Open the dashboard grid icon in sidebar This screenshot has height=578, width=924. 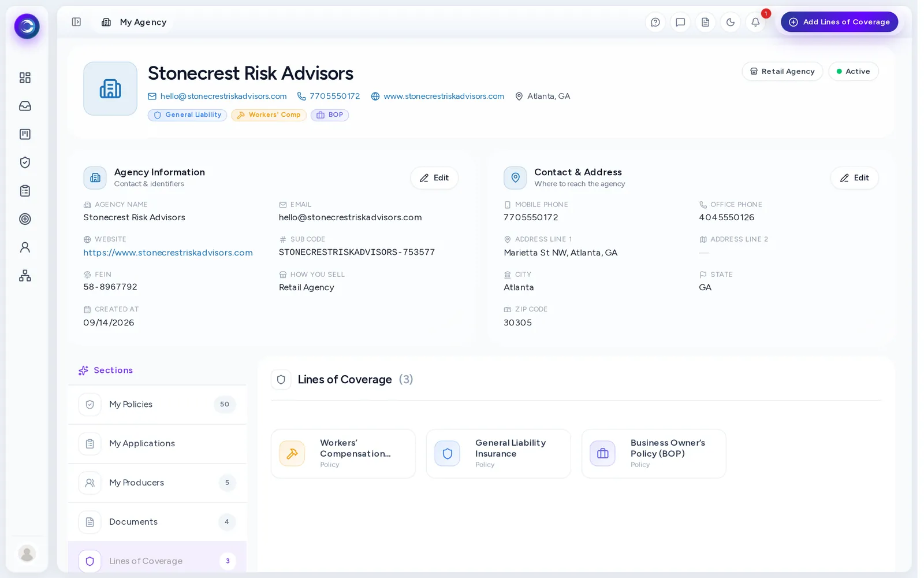point(25,77)
